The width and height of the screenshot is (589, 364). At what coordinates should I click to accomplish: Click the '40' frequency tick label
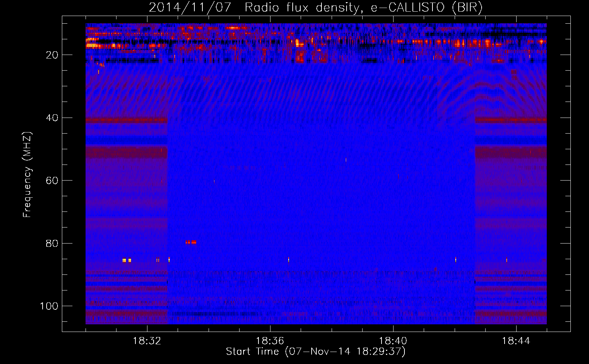(52, 118)
